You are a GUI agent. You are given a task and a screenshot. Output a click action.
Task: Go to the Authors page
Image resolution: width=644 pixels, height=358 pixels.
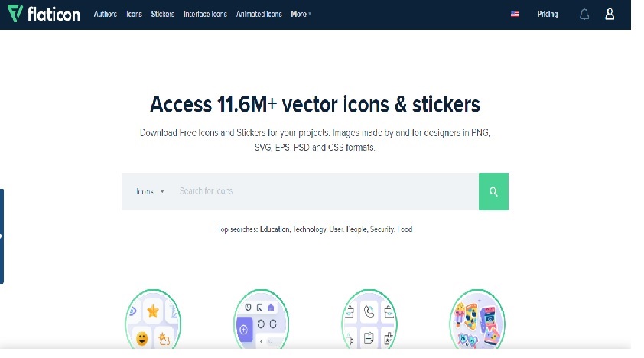105,14
